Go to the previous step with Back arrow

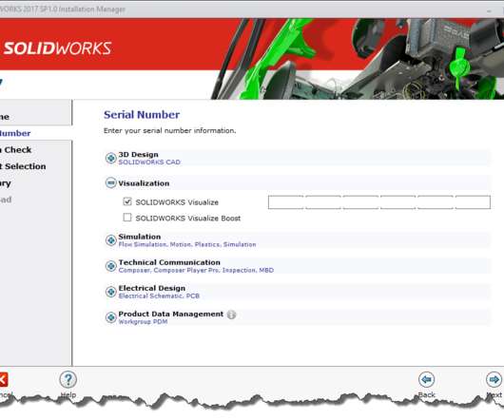[427, 379]
